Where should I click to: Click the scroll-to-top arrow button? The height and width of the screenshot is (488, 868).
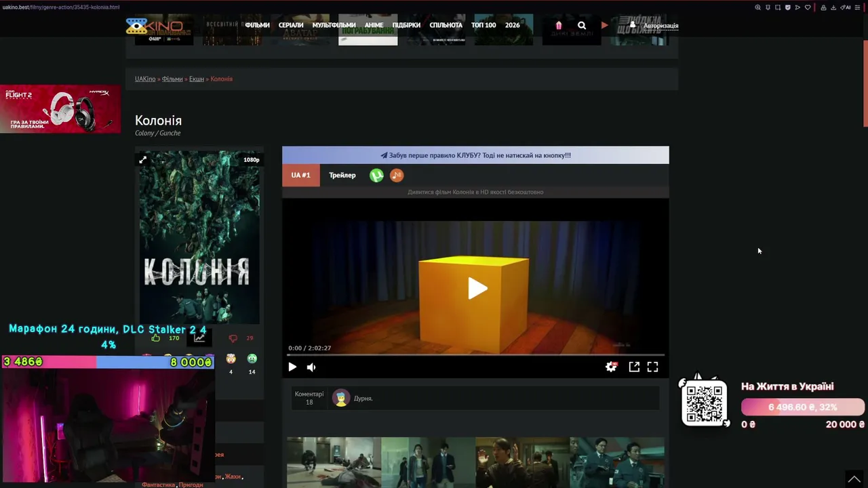click(x=853, y=479)
